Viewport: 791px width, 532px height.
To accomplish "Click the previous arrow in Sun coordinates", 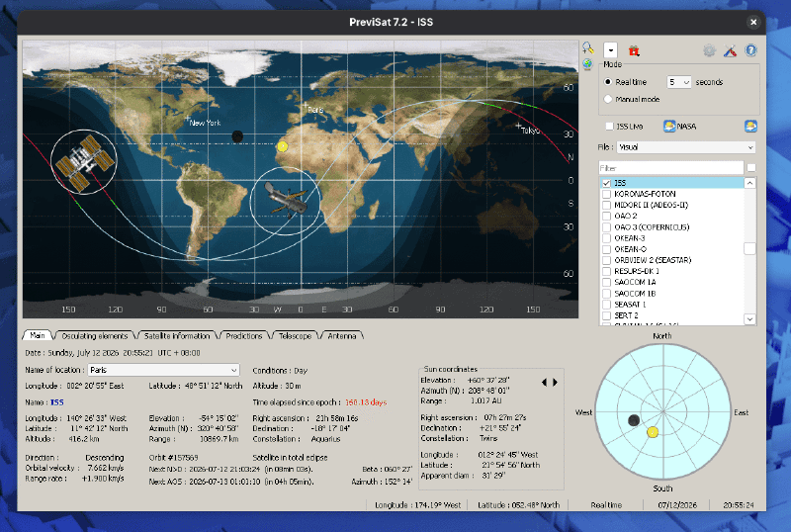I will coord(545,382).
